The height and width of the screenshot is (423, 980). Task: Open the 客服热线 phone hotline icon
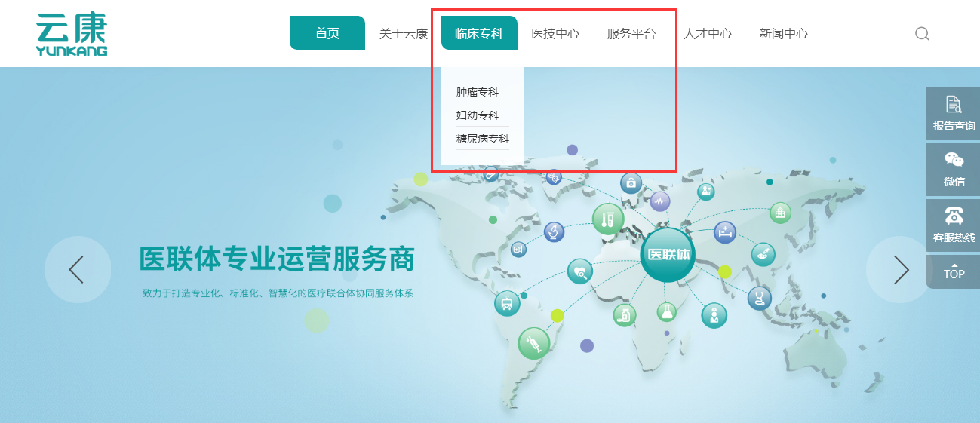pos(954,225)
